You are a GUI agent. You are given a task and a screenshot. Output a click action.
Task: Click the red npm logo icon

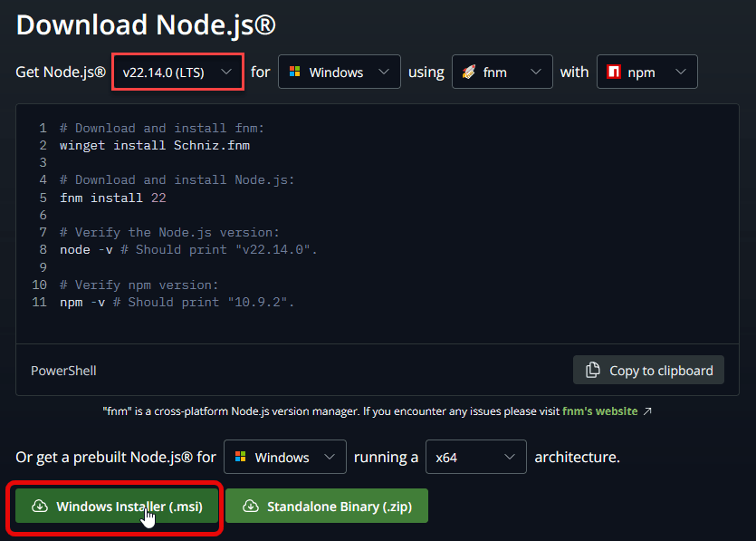coord(614,72)
